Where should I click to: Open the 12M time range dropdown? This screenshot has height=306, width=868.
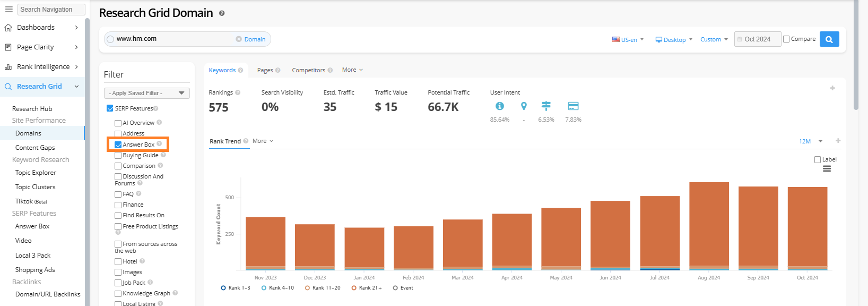click(x=811, y=141)
